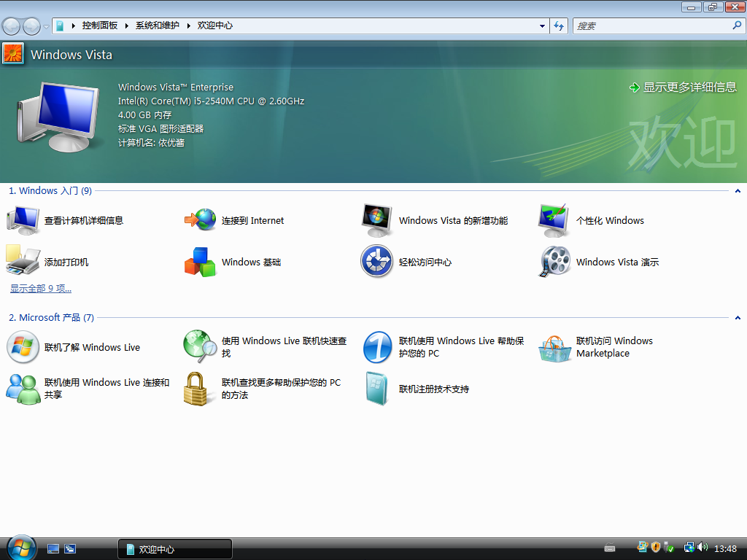Click the 欢迎中心 breadcrumb
The image size is (747, 560).
pos(215,26)
